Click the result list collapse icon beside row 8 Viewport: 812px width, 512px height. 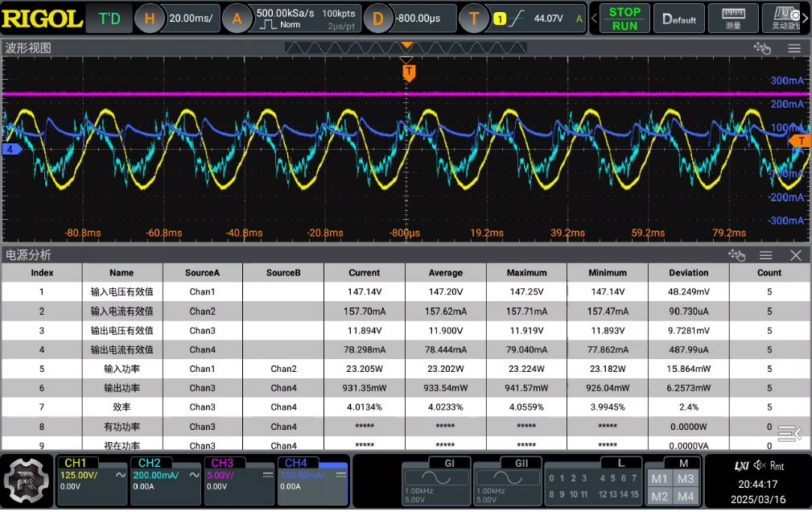(x=789, y=433)
